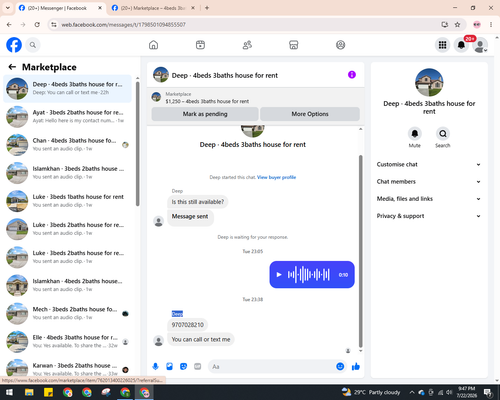Open weather widget 29°C Partly cloudy
This screenshot has width=500, height=400.
coord(371,392)
